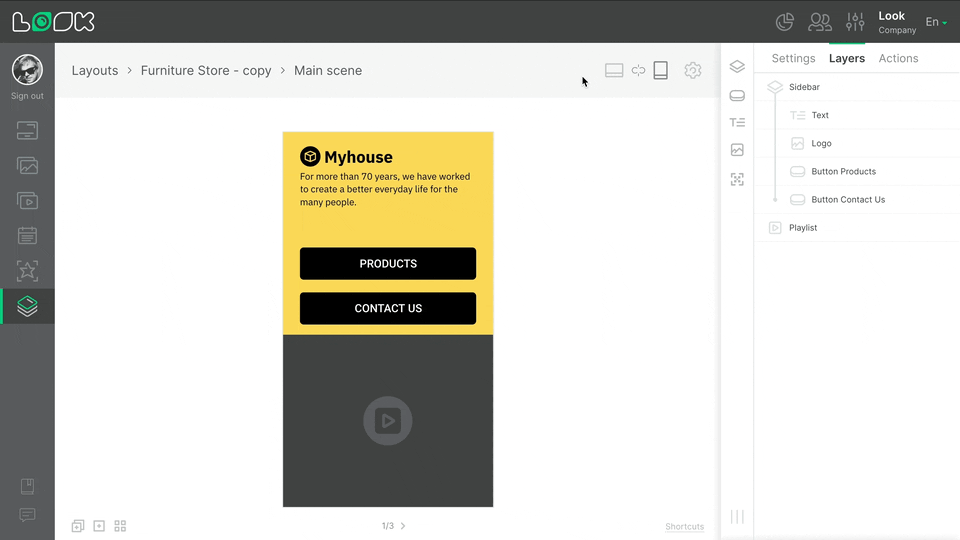The image size is (960, 540).
Task: Switch to landscape orientation icon
Action: point(614,70)
